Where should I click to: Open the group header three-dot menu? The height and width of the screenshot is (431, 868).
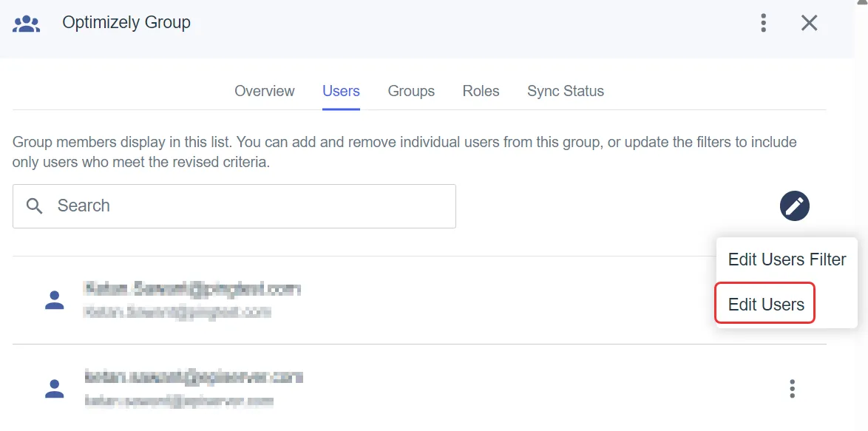pyautogui.click(x=763, y=23)
